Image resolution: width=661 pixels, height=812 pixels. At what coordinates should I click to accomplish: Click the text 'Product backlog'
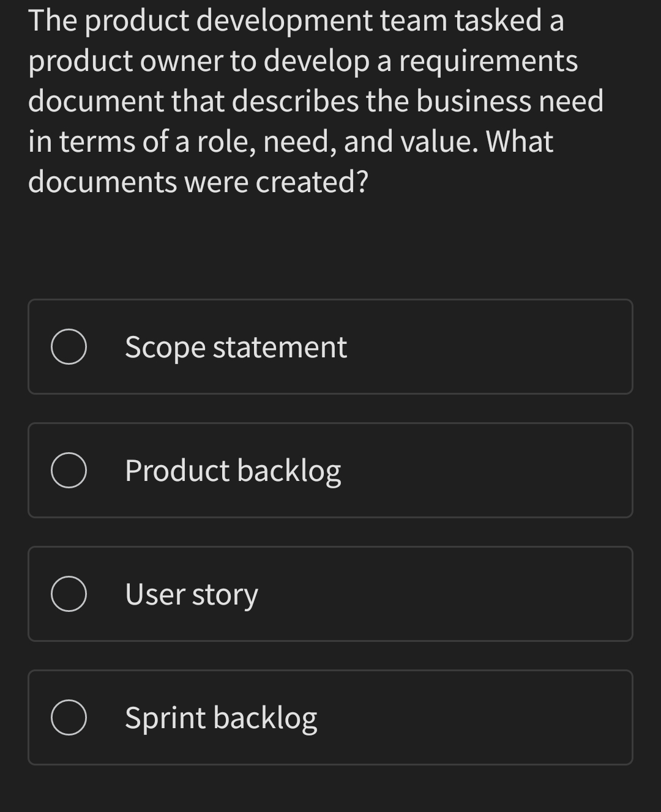(233, 471)
